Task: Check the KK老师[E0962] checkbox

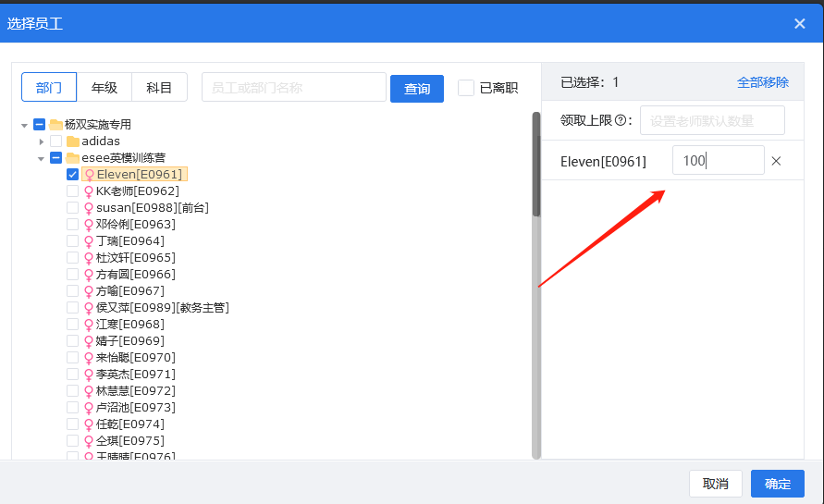Action: coord(72,191)
